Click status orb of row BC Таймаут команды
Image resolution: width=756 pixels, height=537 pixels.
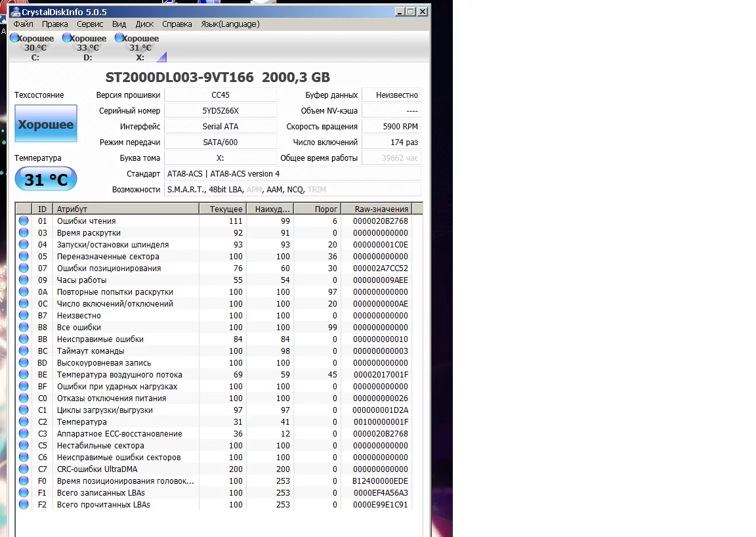click(x=24, y=351)
